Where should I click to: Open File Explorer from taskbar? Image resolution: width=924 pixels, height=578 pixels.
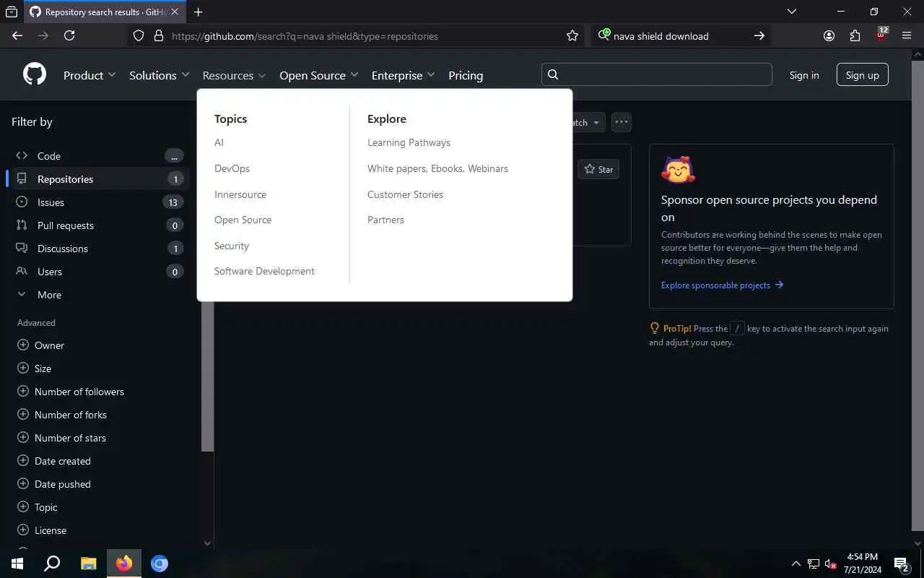pos(88,564)
